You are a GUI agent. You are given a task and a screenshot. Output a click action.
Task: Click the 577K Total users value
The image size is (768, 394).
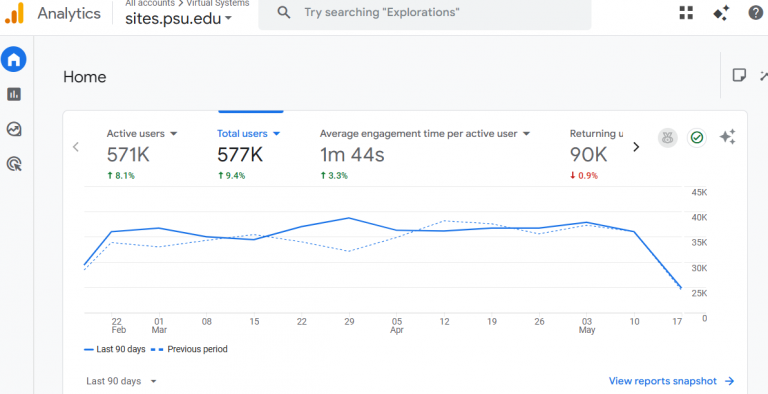(x=240, y=155)
